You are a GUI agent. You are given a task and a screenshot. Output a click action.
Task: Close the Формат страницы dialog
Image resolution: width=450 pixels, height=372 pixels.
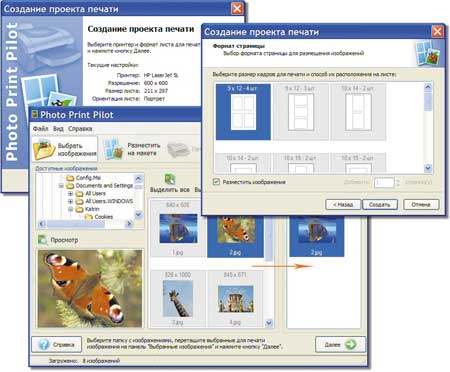point(437,32)
